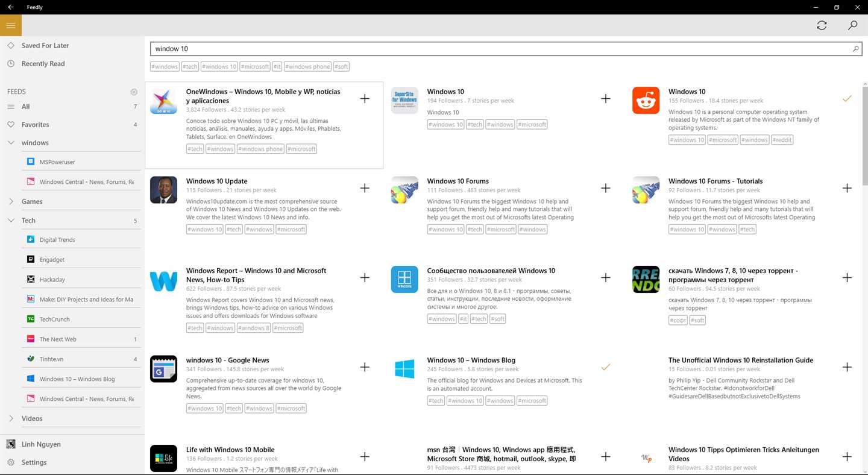This screenshot has width=868, height=475.
Task: Click the Reddit Windows 10 feed logo
Action: (x=646, y=100)
